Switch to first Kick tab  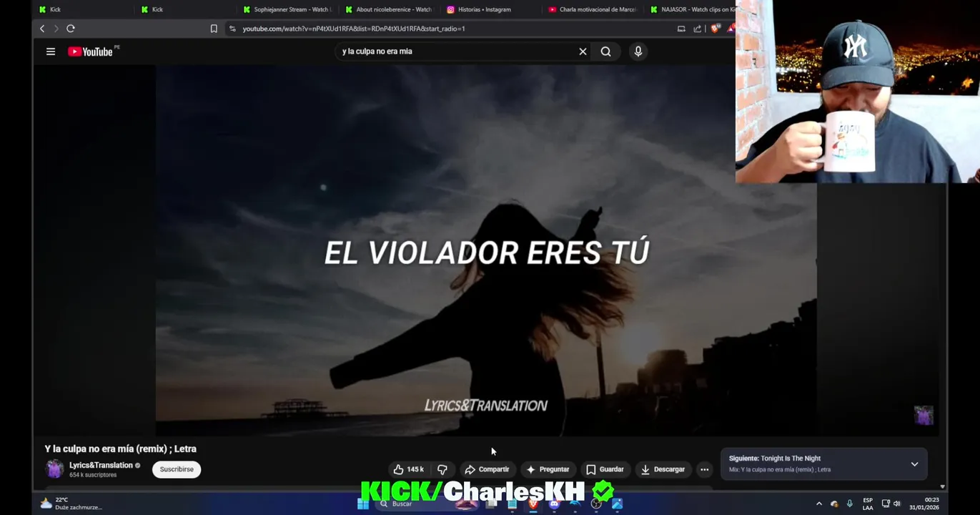pos(82,9)
